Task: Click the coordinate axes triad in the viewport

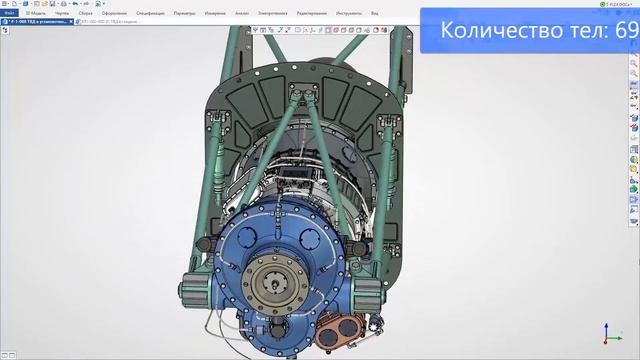Action: coord(611,334)
